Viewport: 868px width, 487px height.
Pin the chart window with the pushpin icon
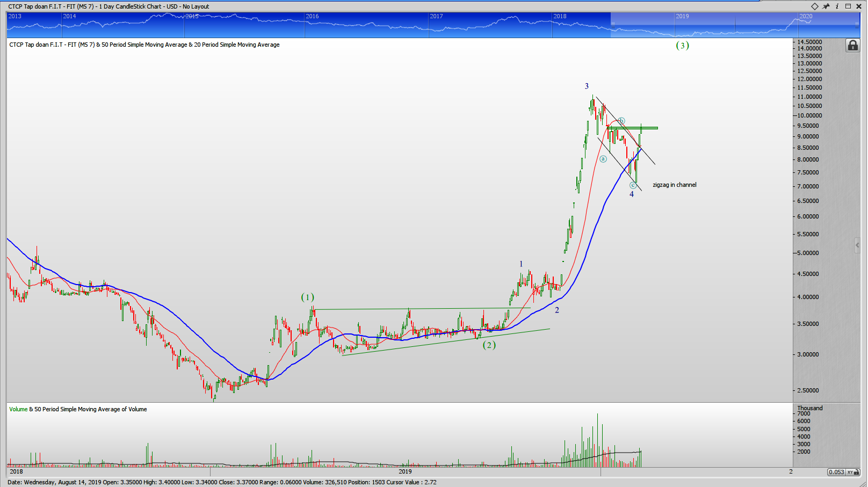[x=826, y=6]
